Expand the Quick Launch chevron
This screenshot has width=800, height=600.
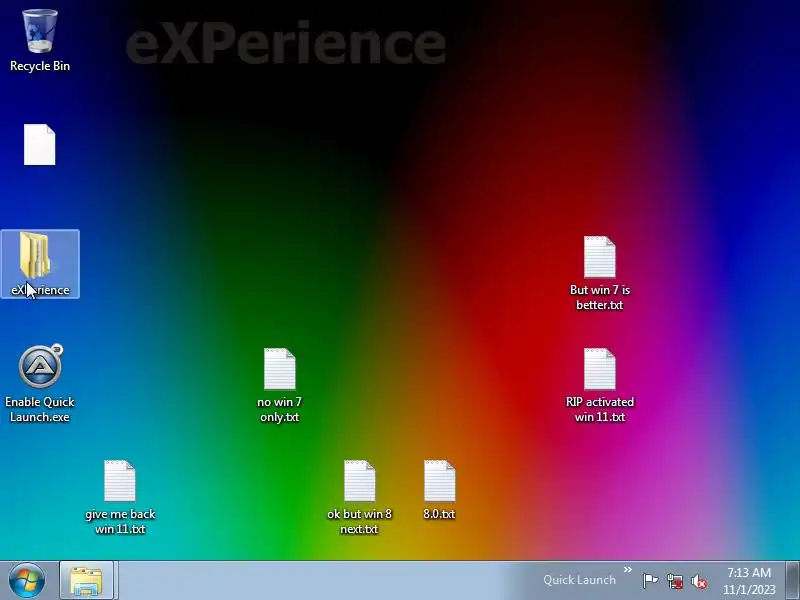pyautogui.click(x=628, y=569)
